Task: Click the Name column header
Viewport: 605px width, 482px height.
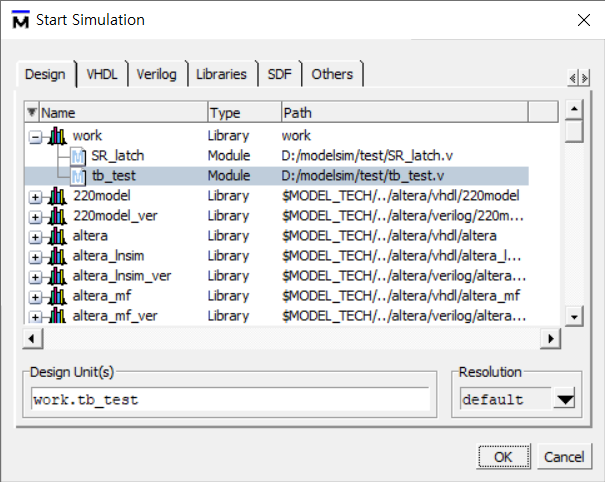Action: point(123,113)
